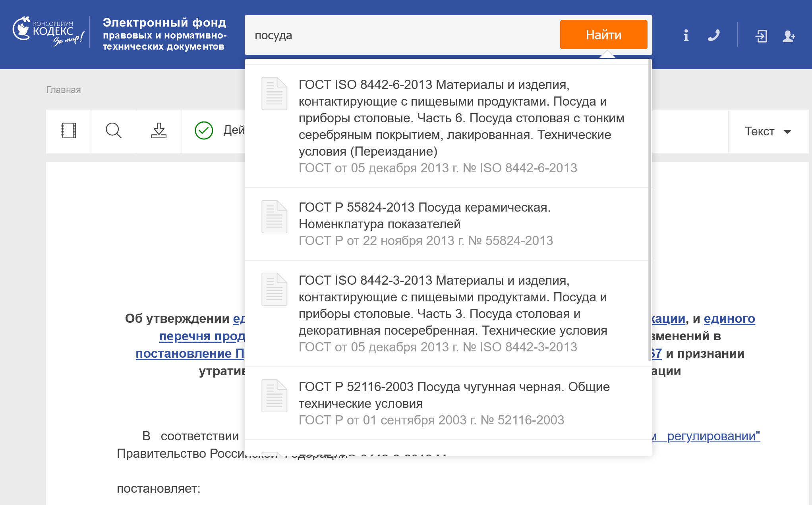Click the download document icon
The width and height of the screenshot is (812, 505).
(159, 131)
